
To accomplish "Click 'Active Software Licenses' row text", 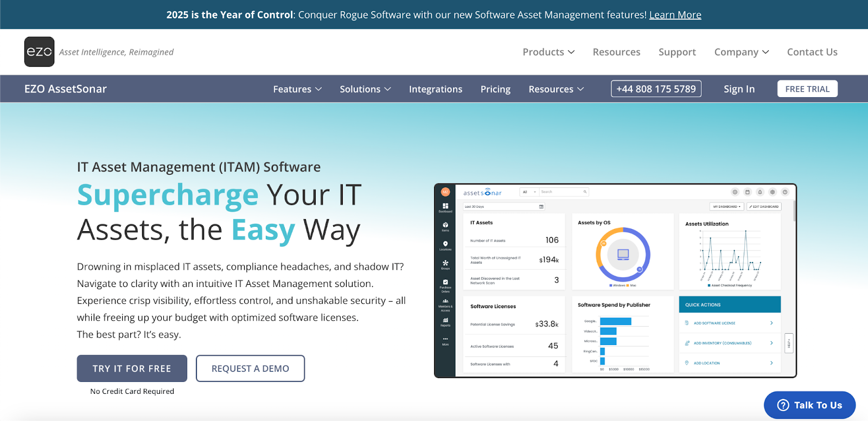I will tap(492, 346).
